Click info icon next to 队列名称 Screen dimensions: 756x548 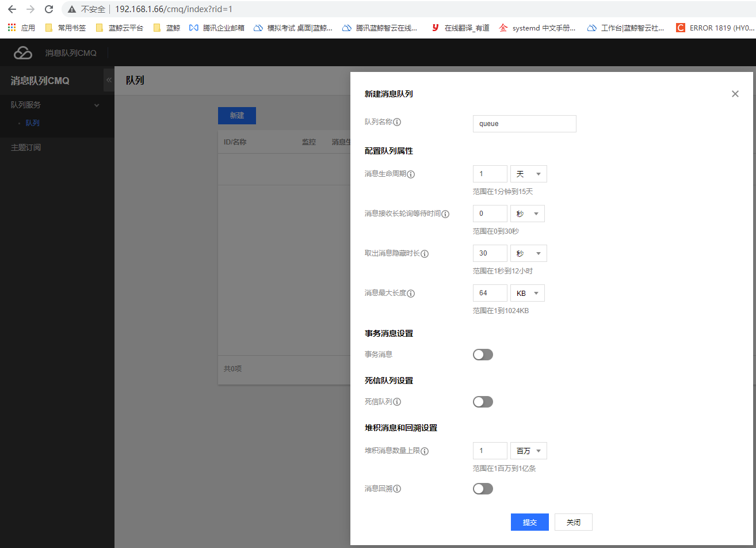[397, 122]
